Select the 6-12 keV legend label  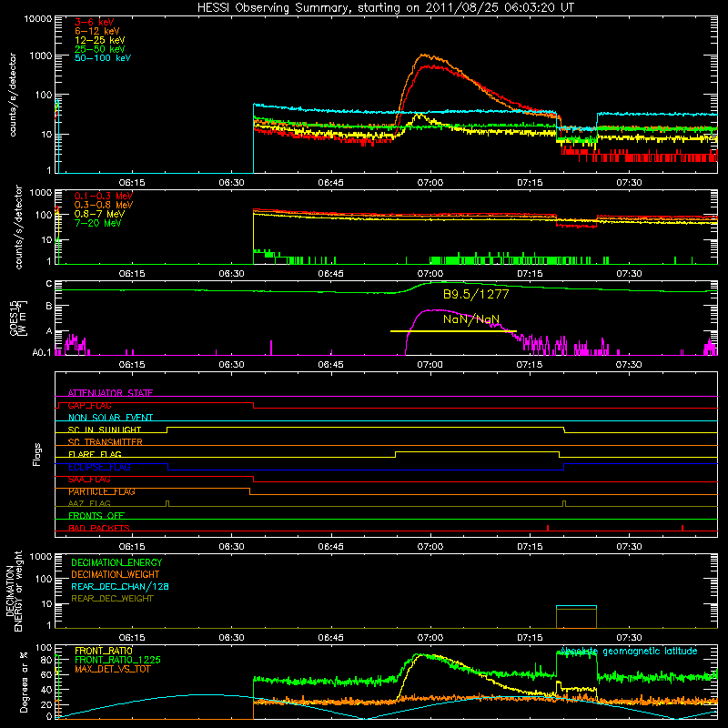[97, 31]
